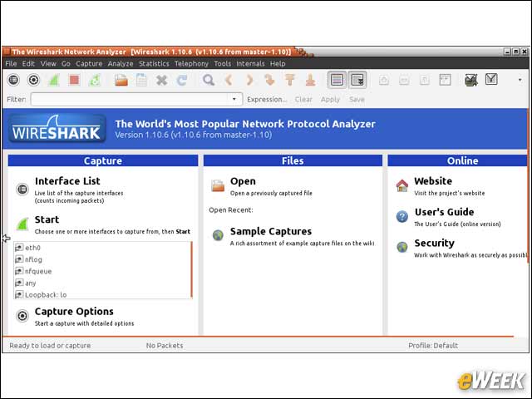Open a capture file using the toolbar folder icon
The width and height of the screenshot is (532, 399).
(x=121, y=80)
